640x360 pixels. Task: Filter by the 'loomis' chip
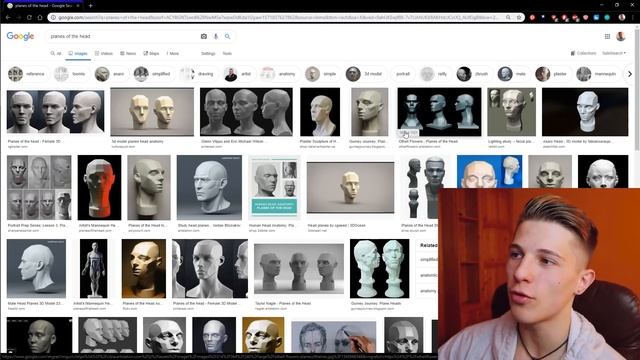(70, 74)
